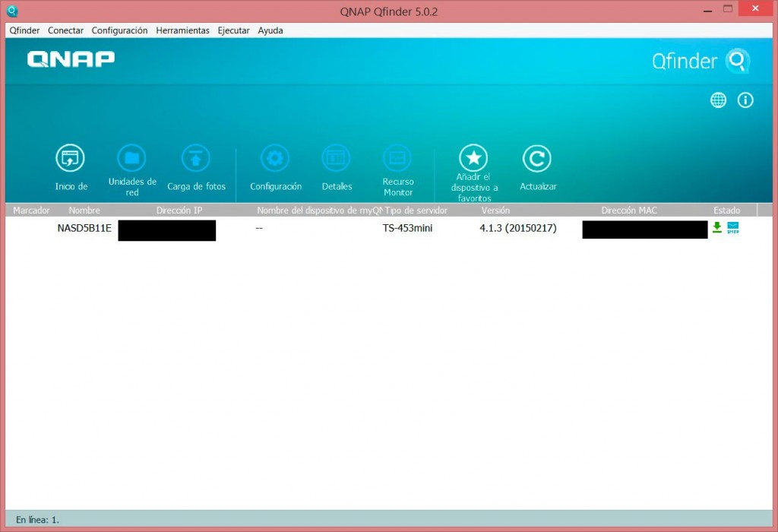Viewport: 778px width, 532px height.
Task: Sort by Dirección MAC column header
Action: click(x=629, y=211)
